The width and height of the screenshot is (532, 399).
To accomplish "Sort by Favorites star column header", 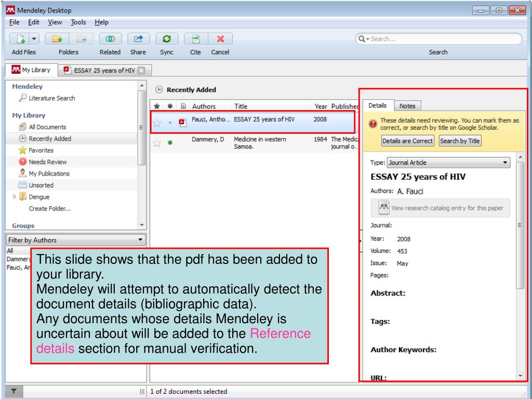I will pos(157,106).
